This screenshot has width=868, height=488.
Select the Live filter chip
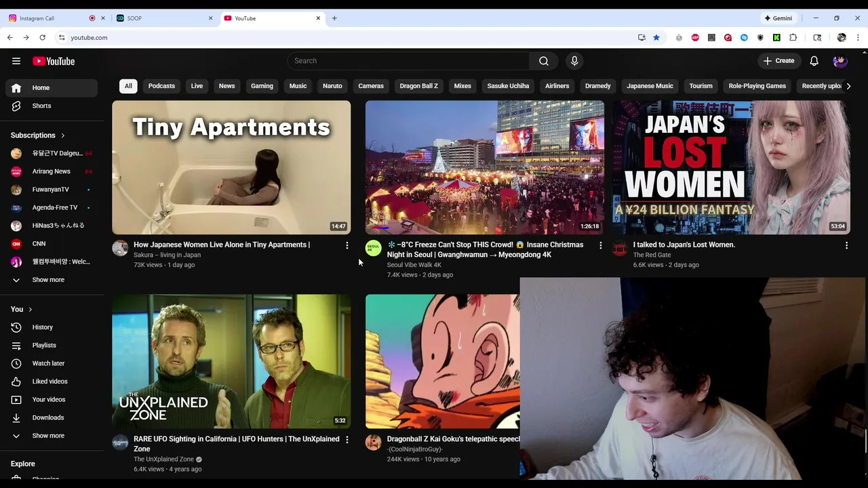197,86
